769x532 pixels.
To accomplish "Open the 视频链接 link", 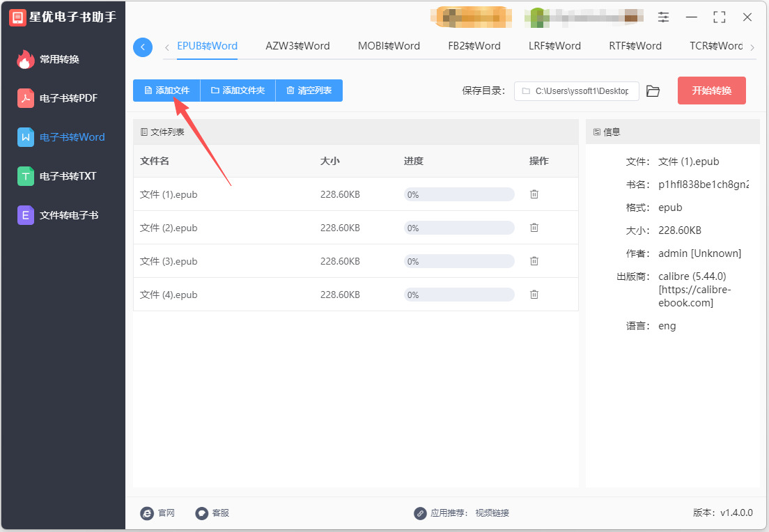I will 492,513.
